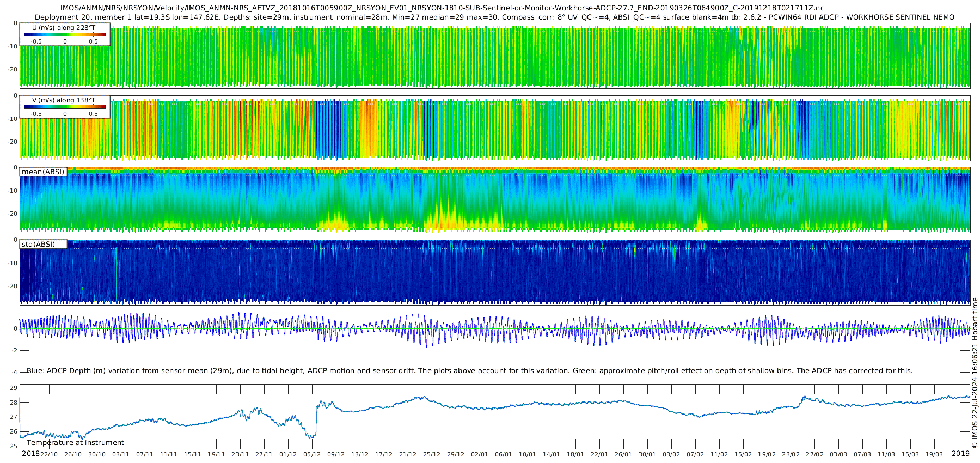Click the 2018 year label on axis

(30, 454)
